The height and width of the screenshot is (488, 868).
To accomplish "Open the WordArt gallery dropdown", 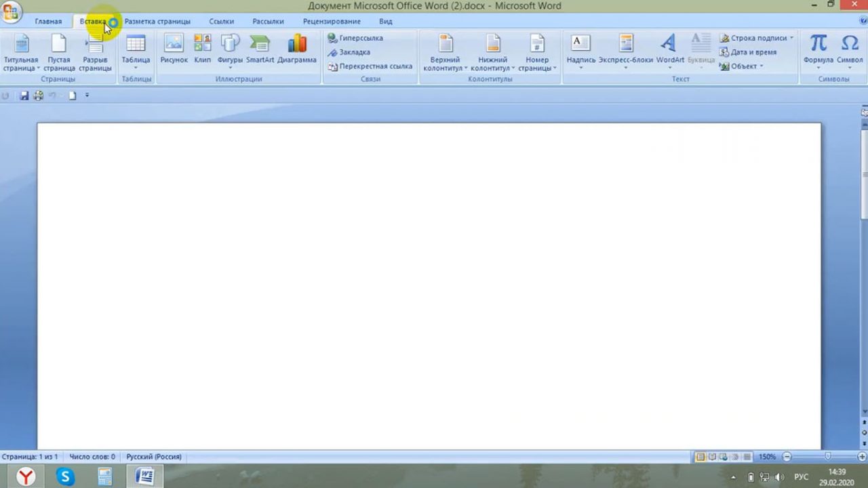I will (670, 53).
